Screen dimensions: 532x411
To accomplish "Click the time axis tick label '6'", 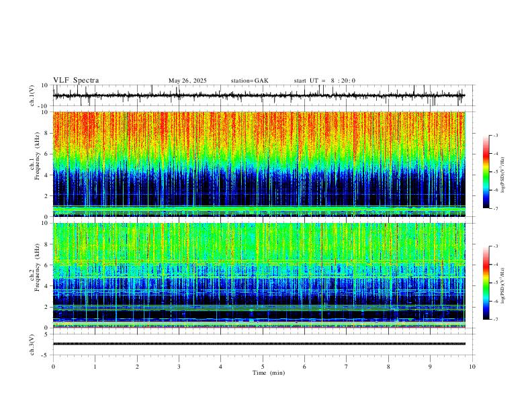I will [x=305, y=367].
